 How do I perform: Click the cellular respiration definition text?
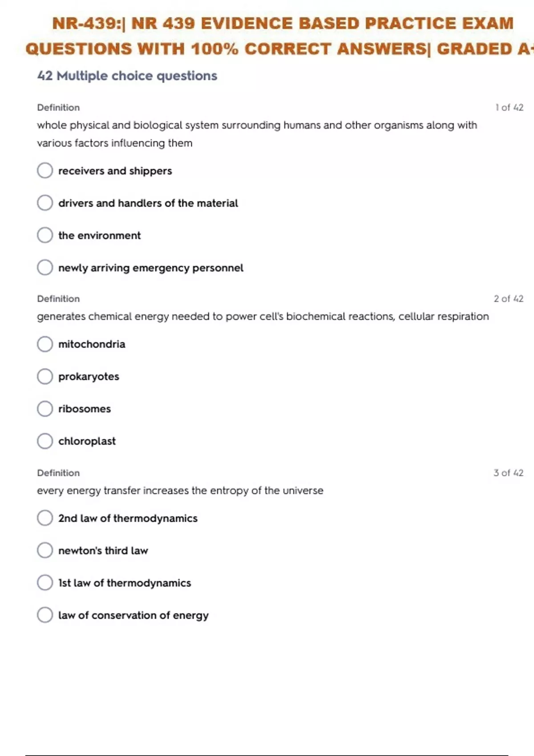(x=263, y=317)
